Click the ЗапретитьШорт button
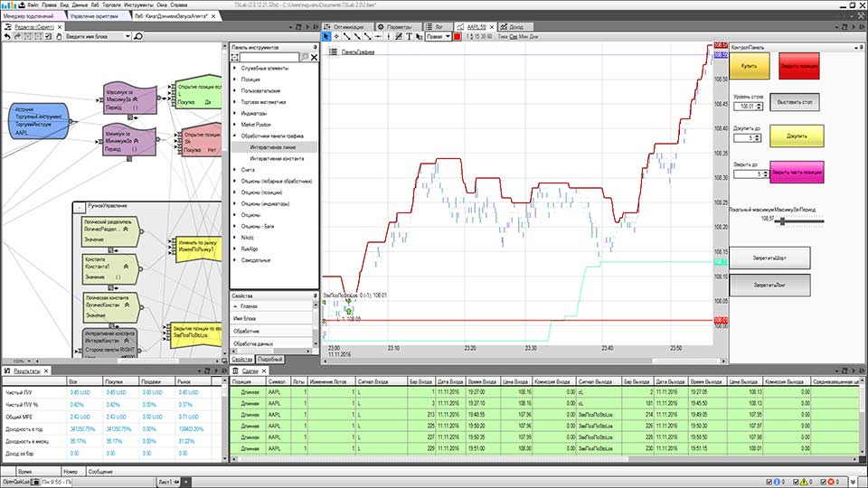The width and height of the screenshot is (868, 488). [769, 258]
